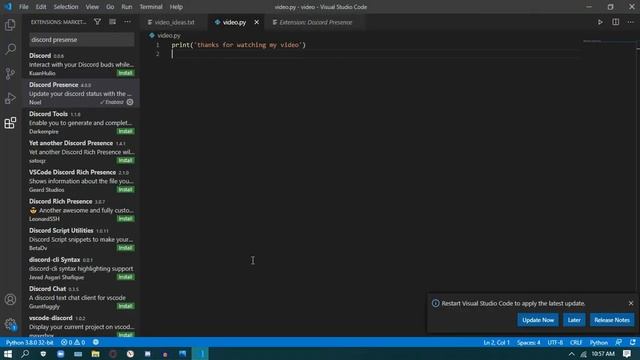Open feedback icon in status bar

[x=618, y=342]
